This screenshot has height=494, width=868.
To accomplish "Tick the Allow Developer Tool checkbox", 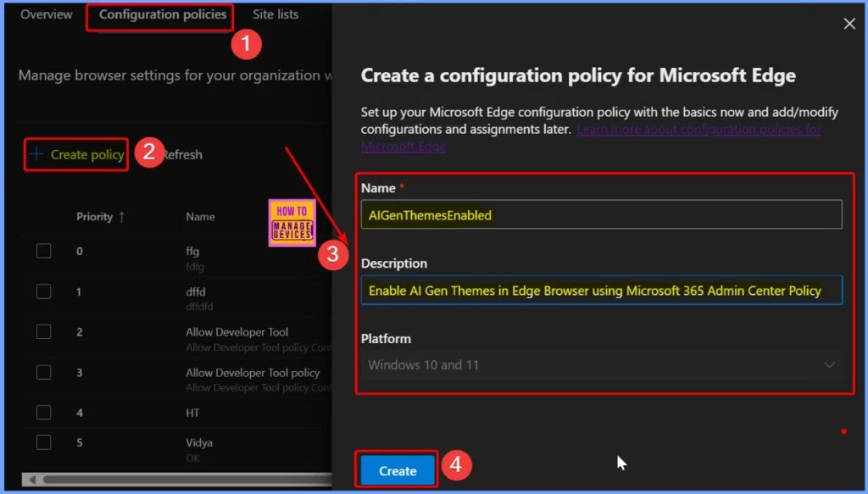I will pyautogui.click(x=44, y=332).
